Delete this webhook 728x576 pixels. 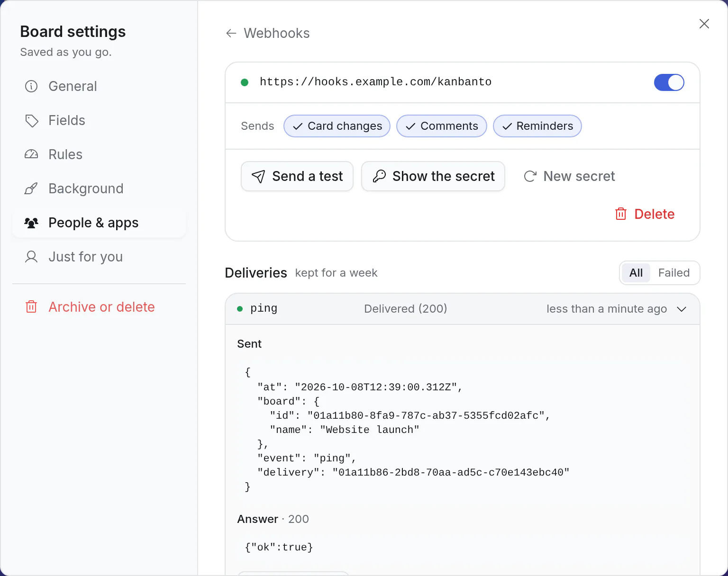click(645, 214)
